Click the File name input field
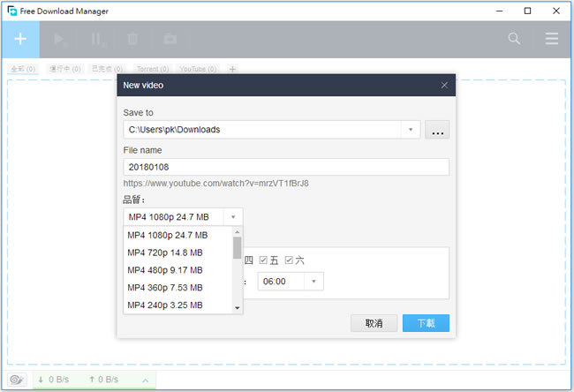 286,167
